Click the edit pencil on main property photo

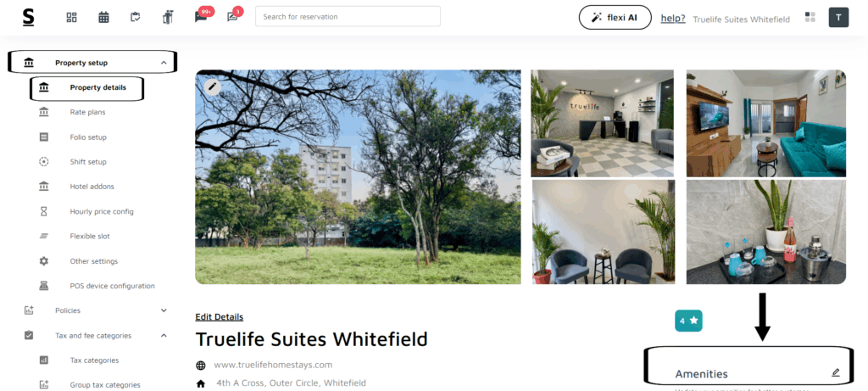pyautogui.click(x=212, y=87)
